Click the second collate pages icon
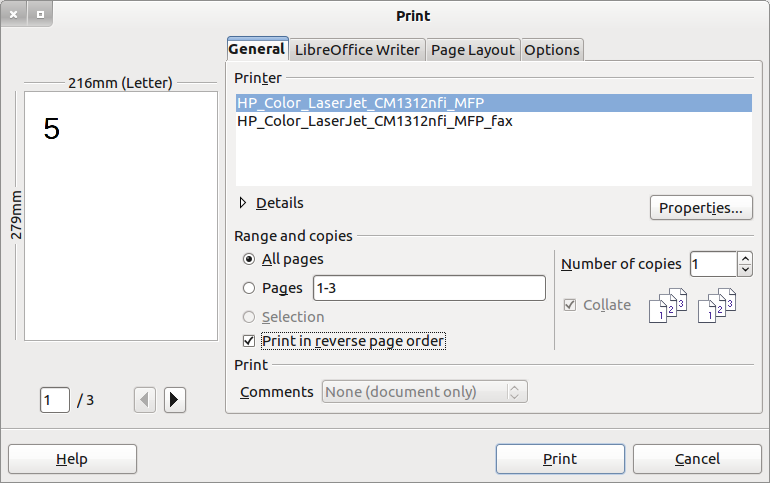770x483 pixels. [x=716, y=306]
